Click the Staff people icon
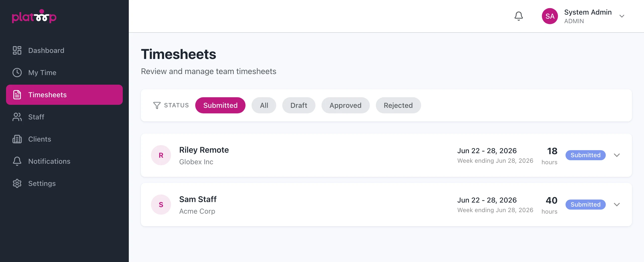This screenshot has height=262, width=644. [x=17, y=117]
